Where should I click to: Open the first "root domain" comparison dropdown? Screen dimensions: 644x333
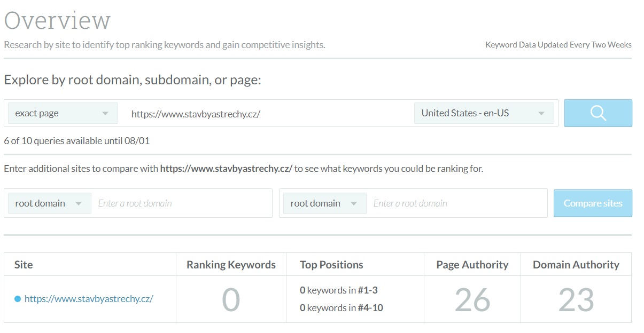(x=48, y=203)
